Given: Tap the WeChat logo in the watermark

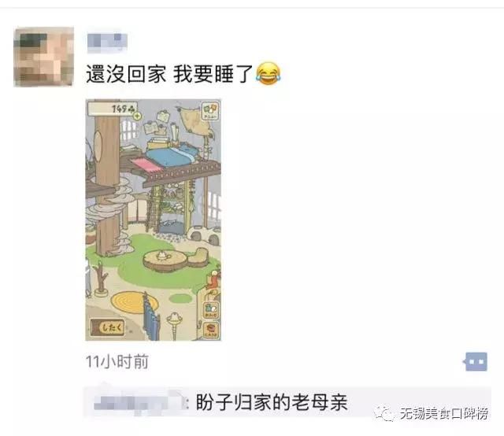Looking at the screenshot, I should 384,413.
